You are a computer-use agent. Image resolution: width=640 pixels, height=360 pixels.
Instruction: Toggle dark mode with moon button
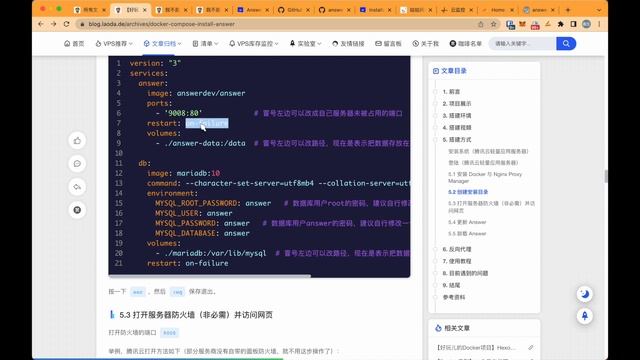click(x=584, y=294)
